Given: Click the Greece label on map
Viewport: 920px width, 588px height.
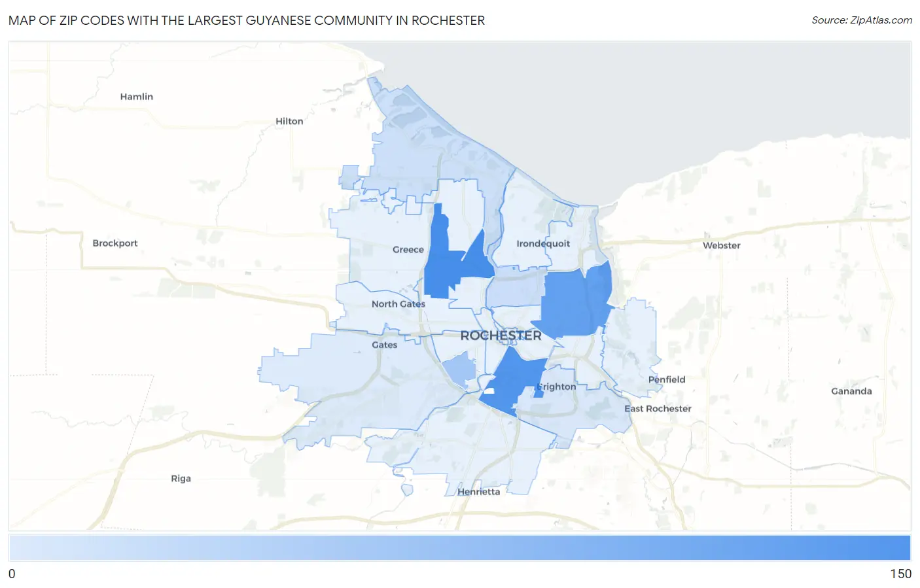Looking at the screenshot, I should (x=408, y=250).
